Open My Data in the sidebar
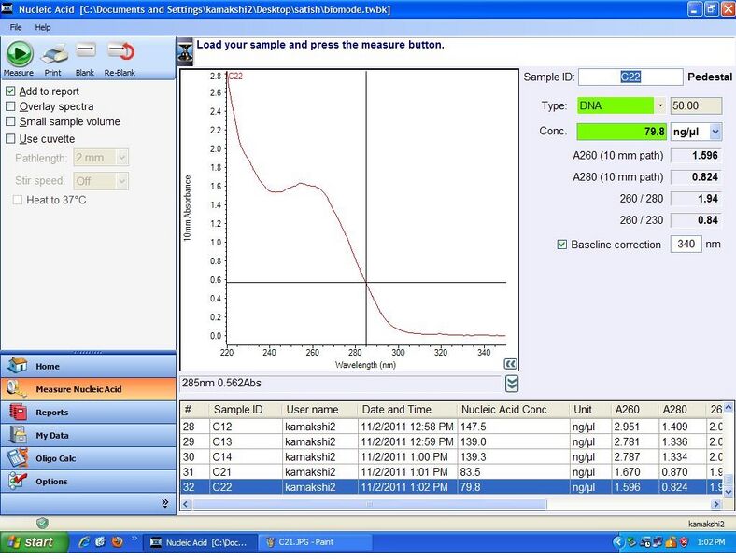This screenshot has width=736, height=560. pyautogui.click(x=51, y=435)
